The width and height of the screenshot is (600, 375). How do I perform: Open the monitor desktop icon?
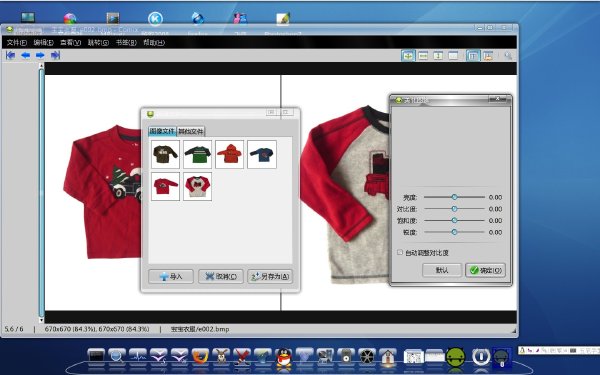(x=28, y=17)
